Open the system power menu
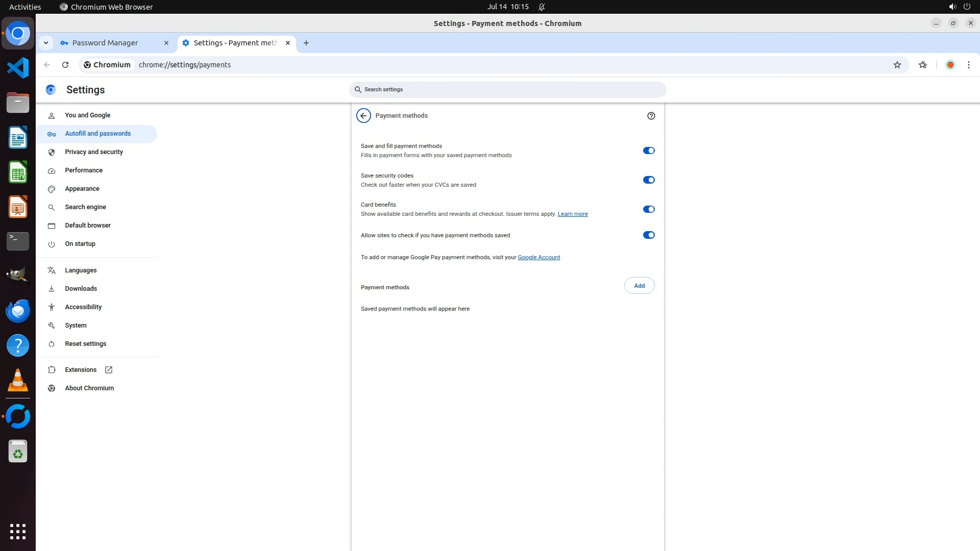 pos(966,7)
